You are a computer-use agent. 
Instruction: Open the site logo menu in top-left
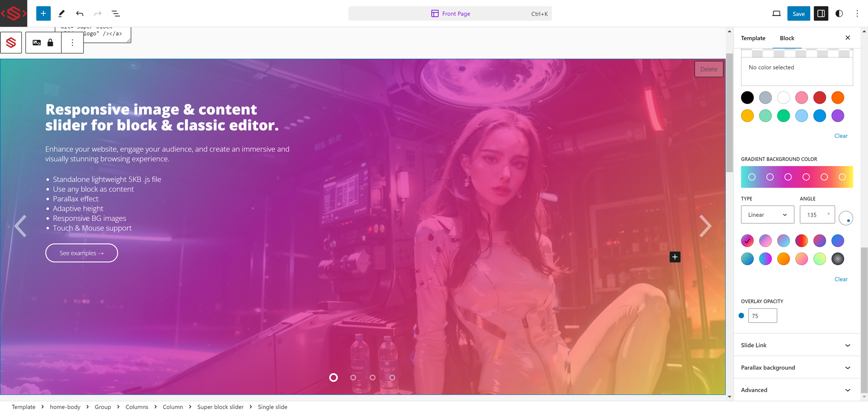(x=14, y=14)
